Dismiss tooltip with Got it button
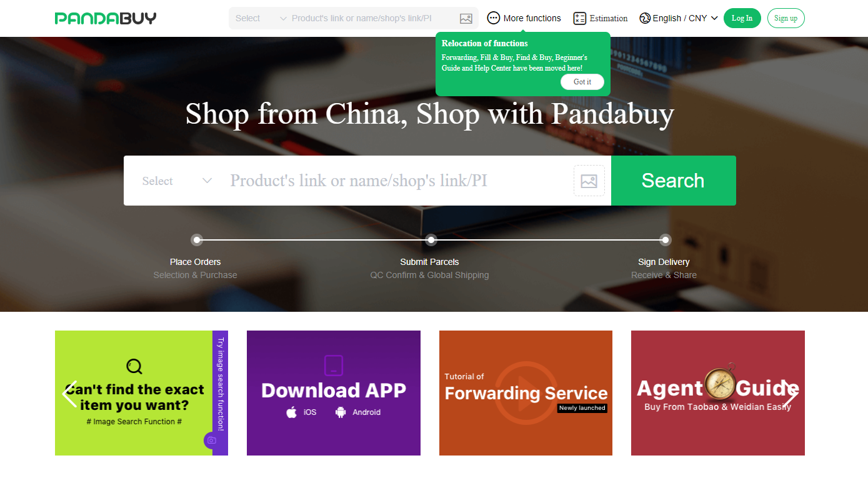The image size is (868, 498). [x=582, y=82]
